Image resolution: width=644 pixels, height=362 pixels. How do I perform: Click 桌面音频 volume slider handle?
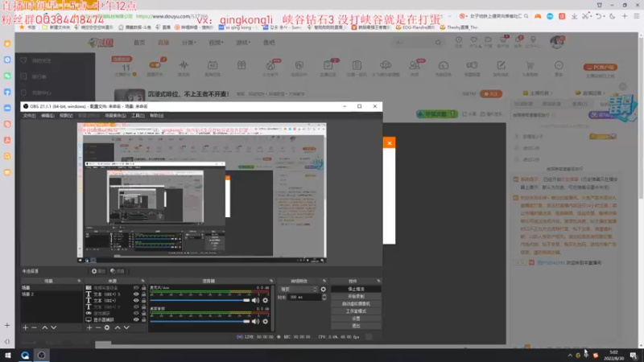coord(246,321)
